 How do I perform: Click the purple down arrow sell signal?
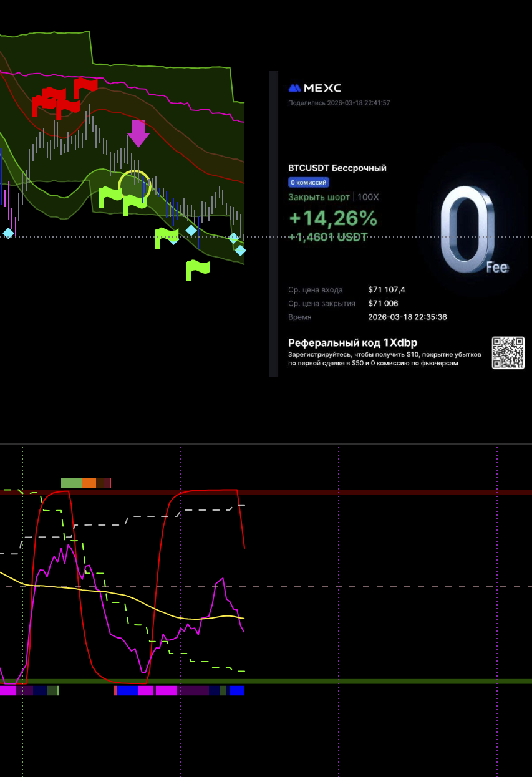click(138, 133)
